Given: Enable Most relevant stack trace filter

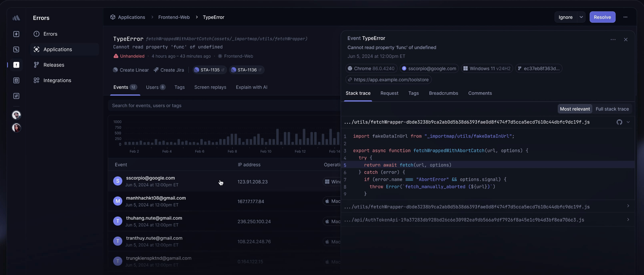Looking at the screenshot, I should pyautogui.click(x=575, y=109).
